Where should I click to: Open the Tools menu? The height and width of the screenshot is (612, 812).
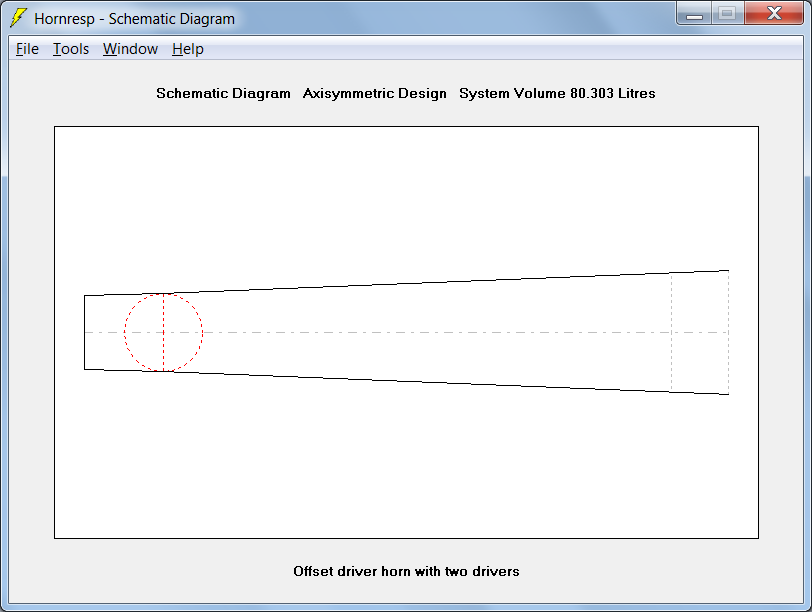[71, 49]
